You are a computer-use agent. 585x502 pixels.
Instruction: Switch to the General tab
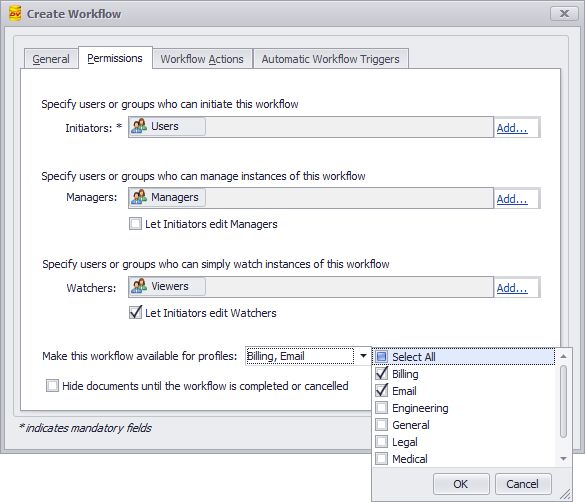click(51, 59)
